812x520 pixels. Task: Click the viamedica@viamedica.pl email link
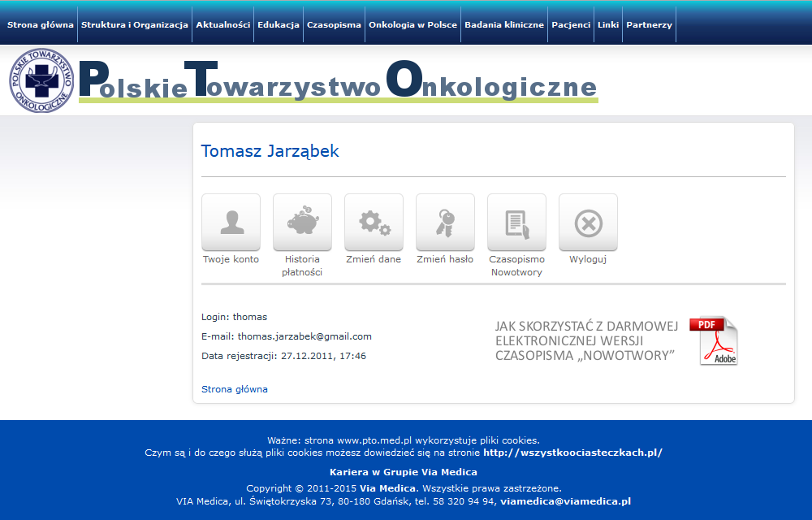[x=565, y=501]
